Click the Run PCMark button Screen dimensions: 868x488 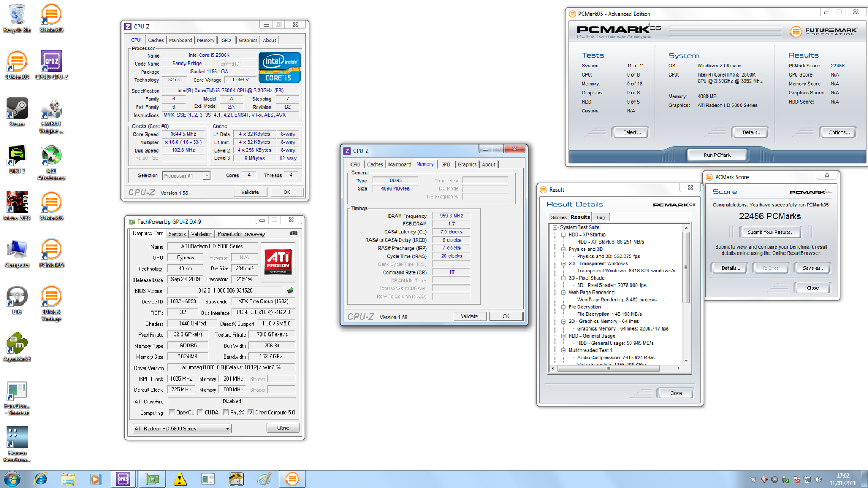click(717, 155)
